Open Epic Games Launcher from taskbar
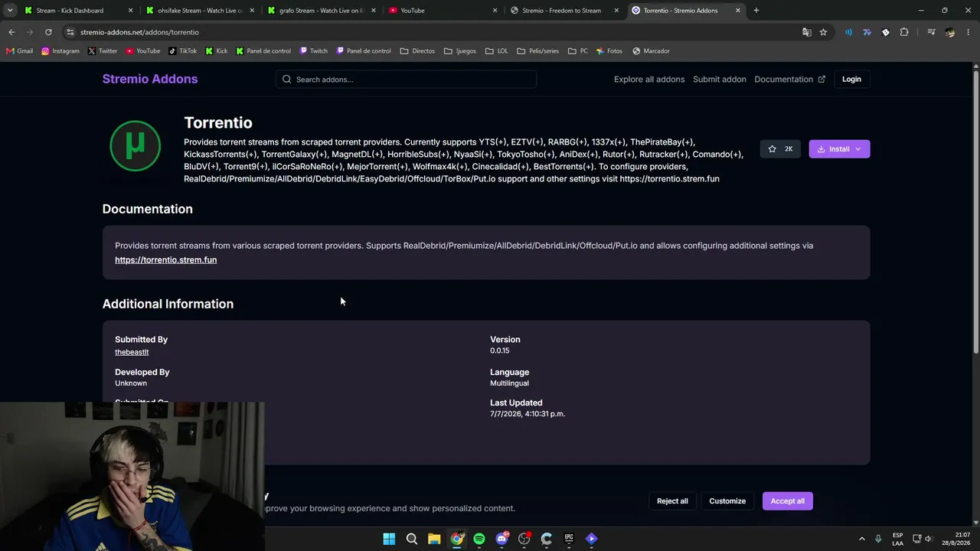The width and height of the screenshot is (980, 551). coord(569,539)
